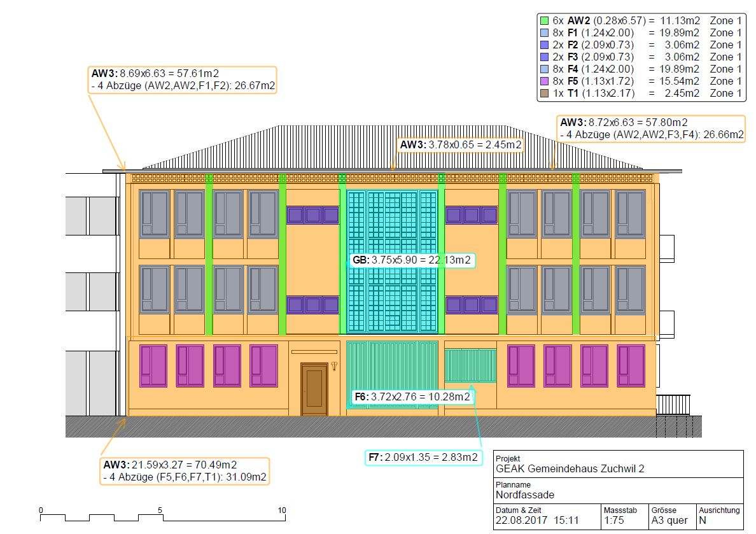Open the AW3 21.59x3.27 annotation box

[184, 470]
